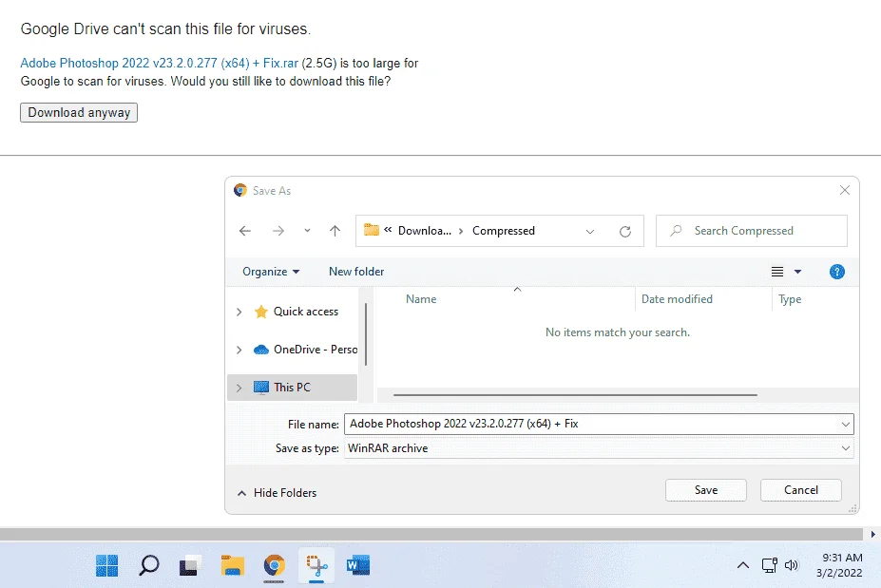This screenshot has height=588, width=881.
Task: Expand This PC tree node
Action: pyautogui.click(x=239, y=388)
